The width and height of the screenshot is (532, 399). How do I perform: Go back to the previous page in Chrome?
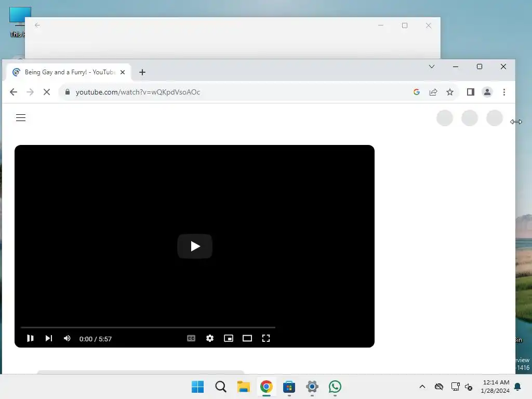tap(13, 92)
